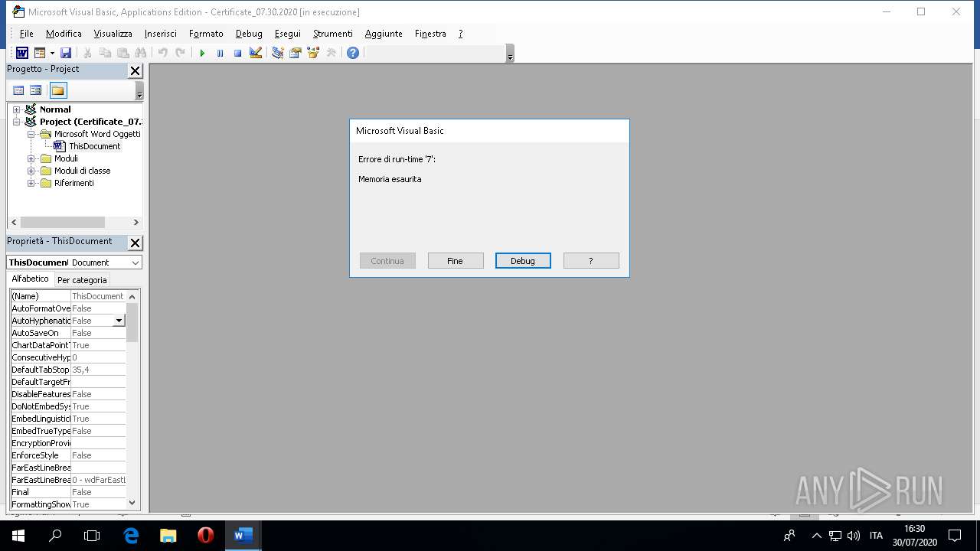
Task: Open the Strumenti menu
Action: click(332, 34)
